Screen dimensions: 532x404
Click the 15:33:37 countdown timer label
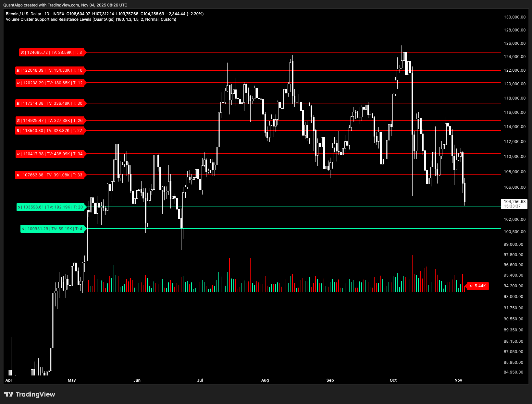[x=512, y=206]
